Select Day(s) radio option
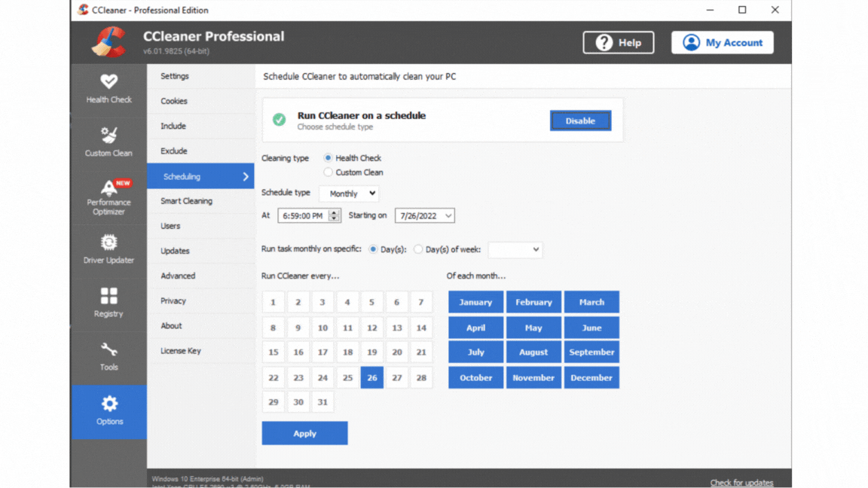The image size is (868, 488). [x=373, y=249]
